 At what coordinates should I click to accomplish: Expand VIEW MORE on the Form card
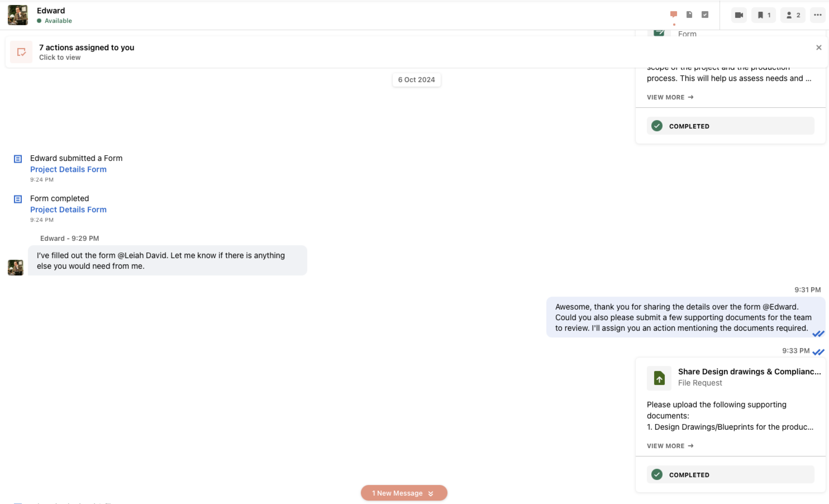pyautogui.click(x=670, y=97)
